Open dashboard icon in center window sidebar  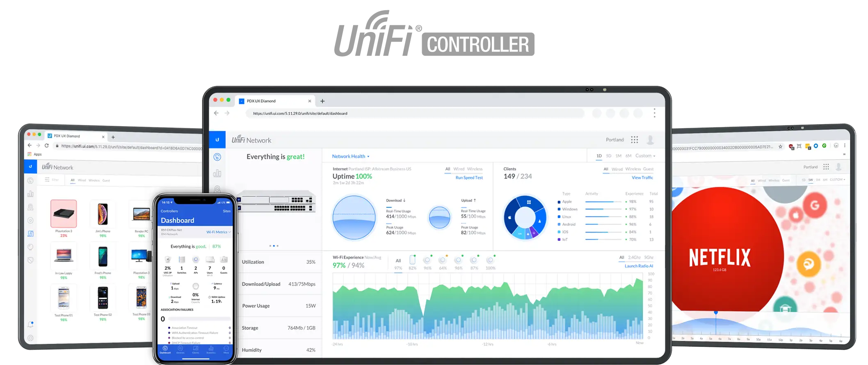[x=217, y=157]
